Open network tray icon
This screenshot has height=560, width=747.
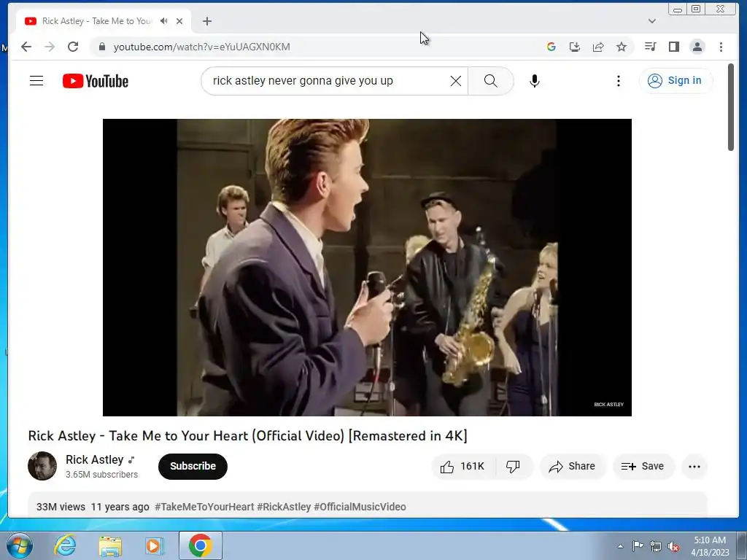click(x=656, y=546)
